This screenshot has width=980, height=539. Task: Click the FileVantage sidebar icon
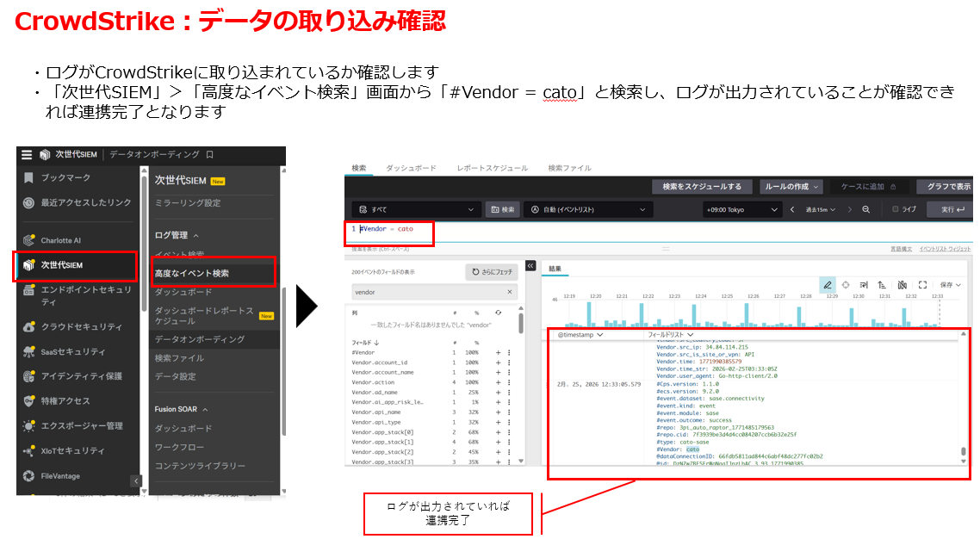[28, 475]
